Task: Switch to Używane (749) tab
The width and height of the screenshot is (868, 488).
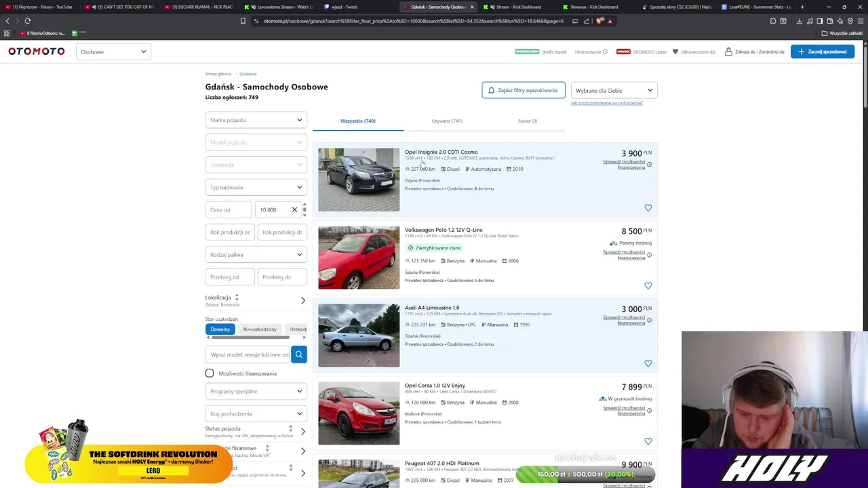Action: pos(447,121)
